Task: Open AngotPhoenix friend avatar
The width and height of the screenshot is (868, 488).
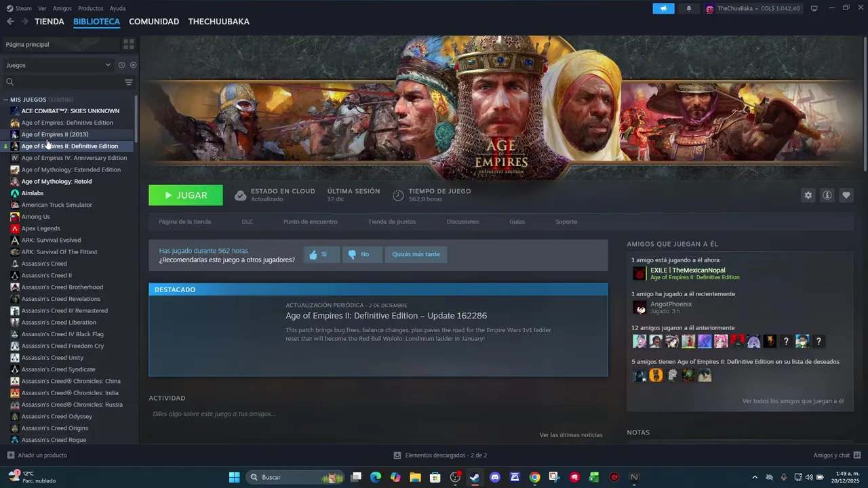Action: pyautogui.click(x=639, y=308)
